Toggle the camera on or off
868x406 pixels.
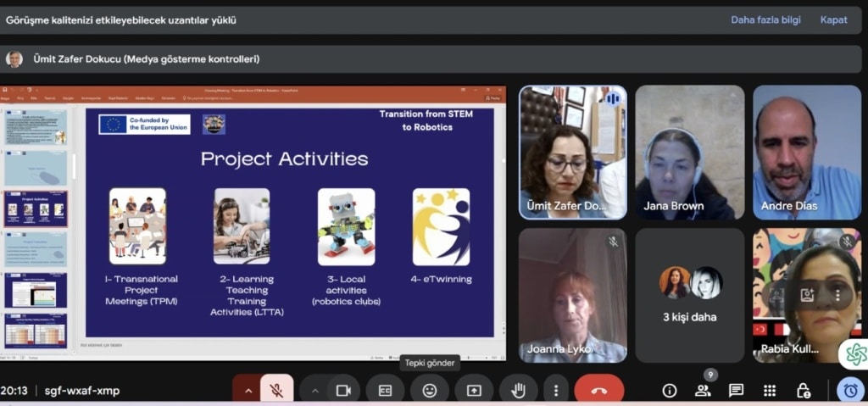(343, 390)
